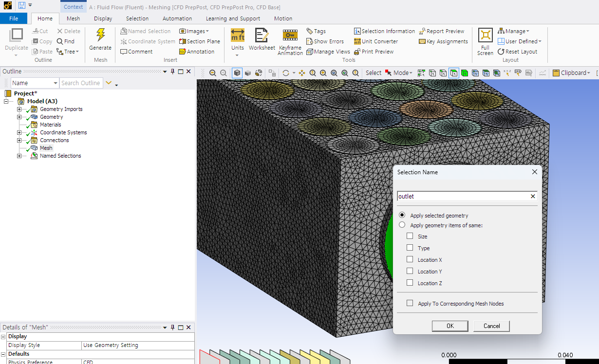599x364 pixels.
Task: Select Apply geometry items of same option
Action: coord(402,225)
